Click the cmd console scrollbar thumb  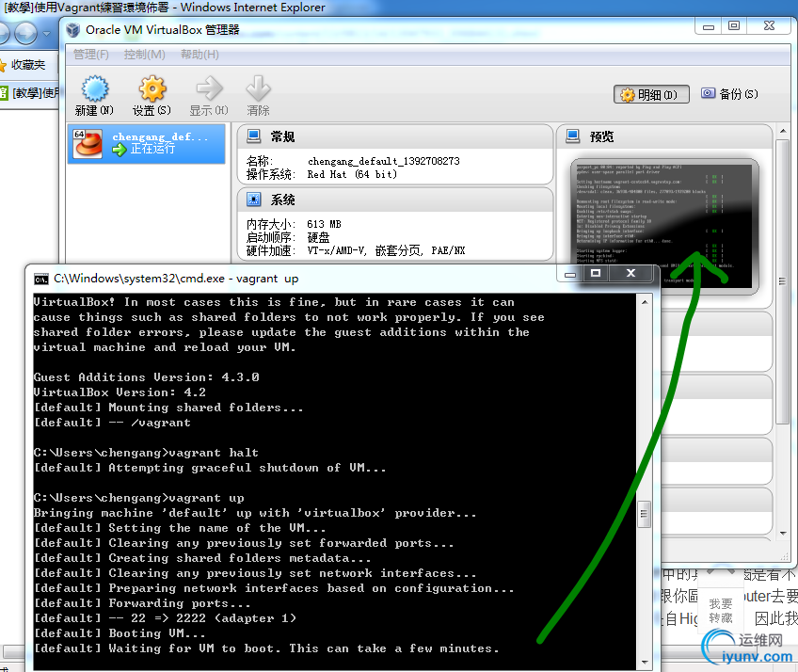[645, 514]
